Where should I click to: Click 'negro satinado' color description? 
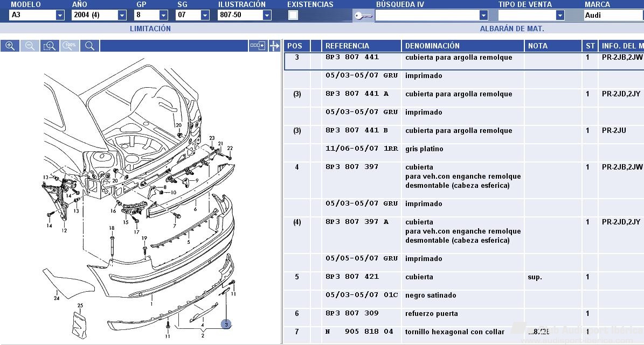click(431, 295)
